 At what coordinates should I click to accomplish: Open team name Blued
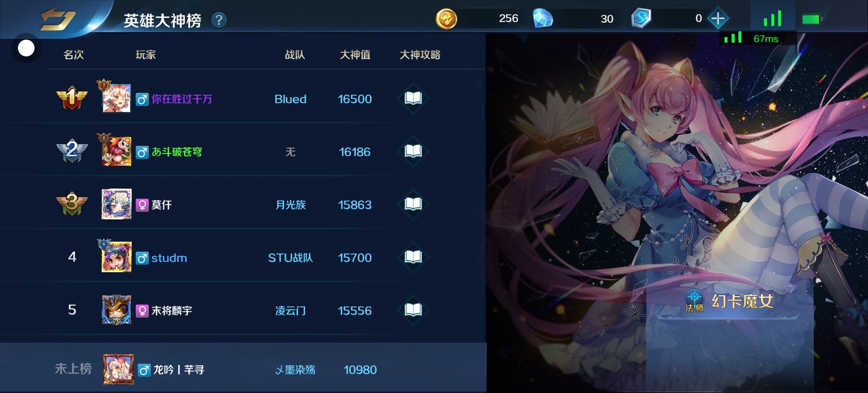[290, 99]
